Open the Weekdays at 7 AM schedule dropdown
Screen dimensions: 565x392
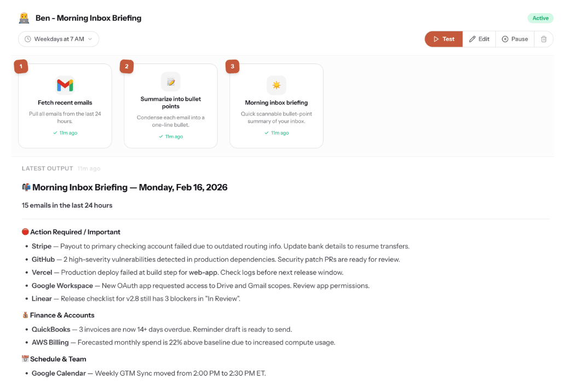click(59, 39)
